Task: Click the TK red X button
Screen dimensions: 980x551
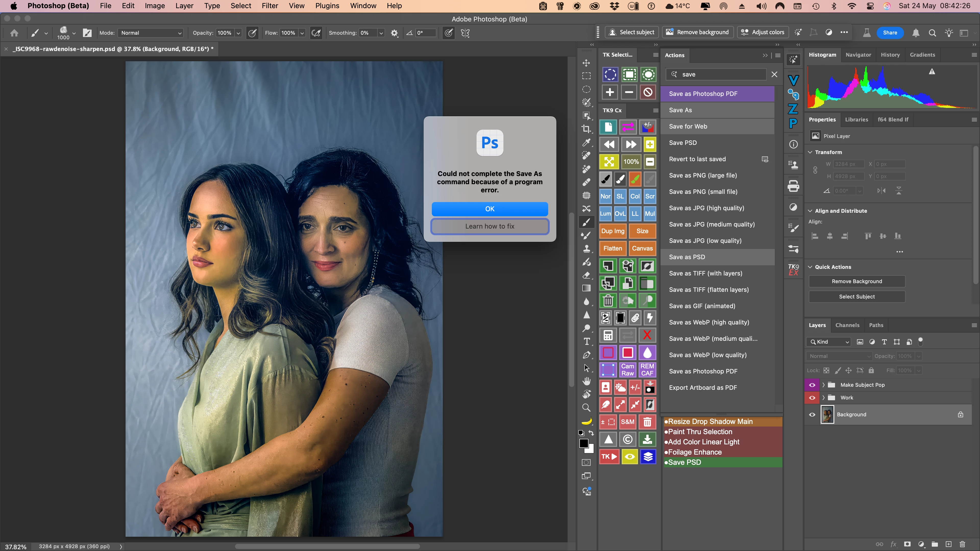Action: (647, 335)
